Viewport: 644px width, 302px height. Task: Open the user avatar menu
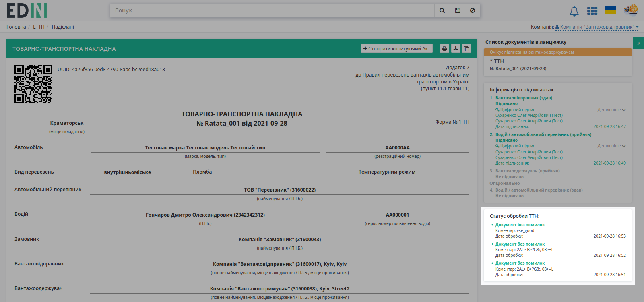pos(631,10)
